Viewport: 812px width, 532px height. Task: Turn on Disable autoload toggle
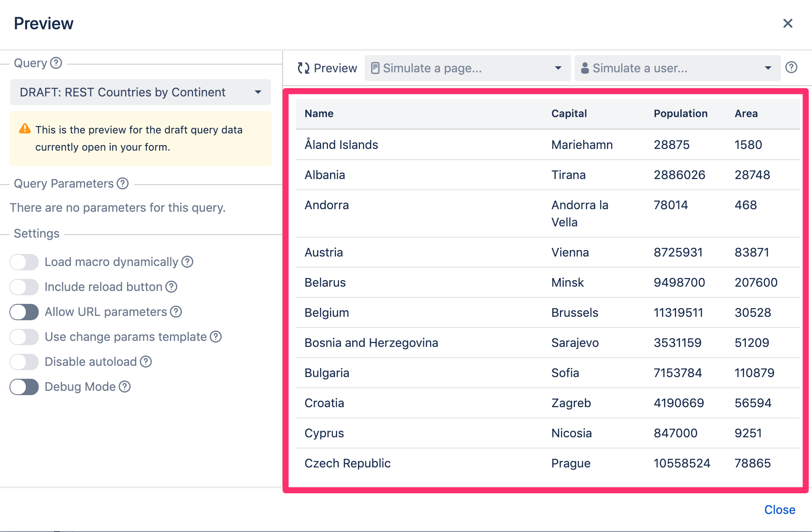pyautogui.click(x=24, y=362)
